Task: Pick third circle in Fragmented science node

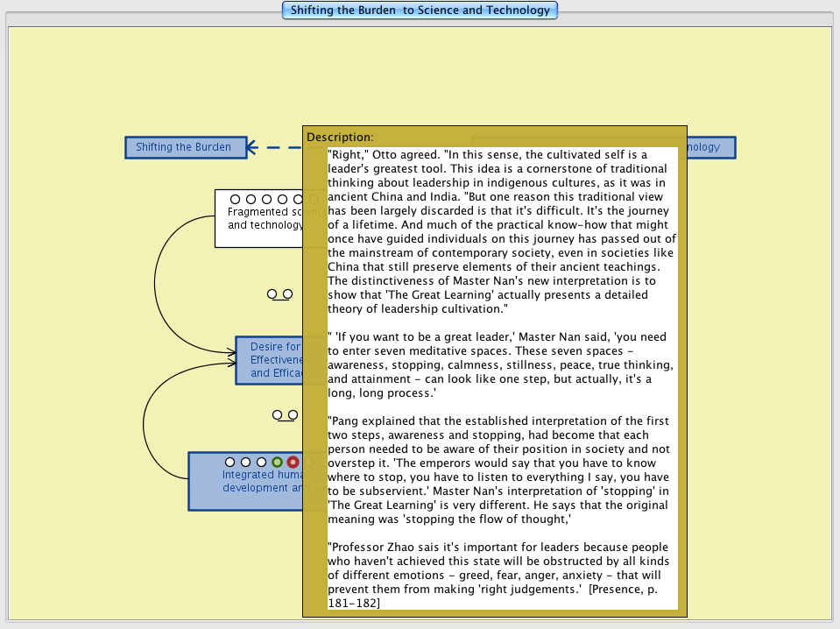Action: (266, 200)
